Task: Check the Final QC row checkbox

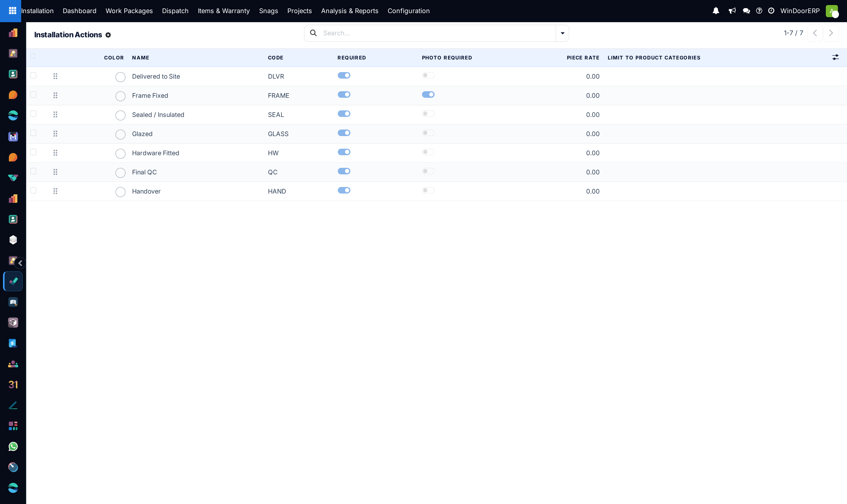Action: click(33, 171)
